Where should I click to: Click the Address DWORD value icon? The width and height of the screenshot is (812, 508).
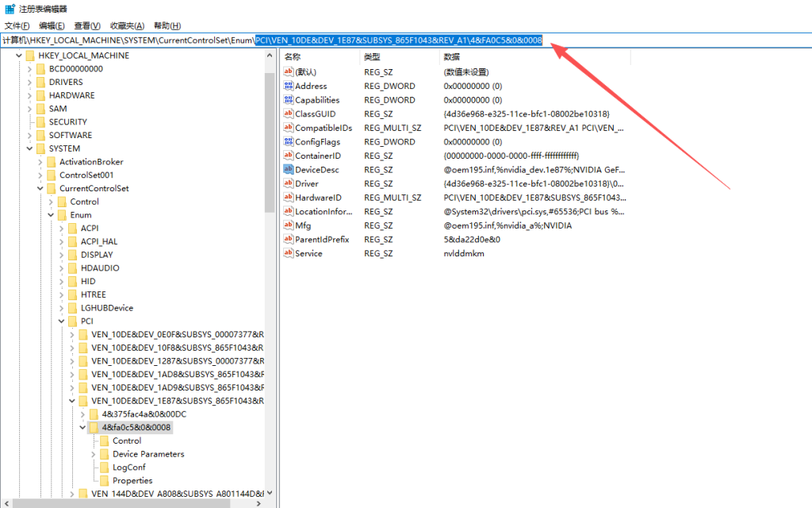[x=289, y=86]
